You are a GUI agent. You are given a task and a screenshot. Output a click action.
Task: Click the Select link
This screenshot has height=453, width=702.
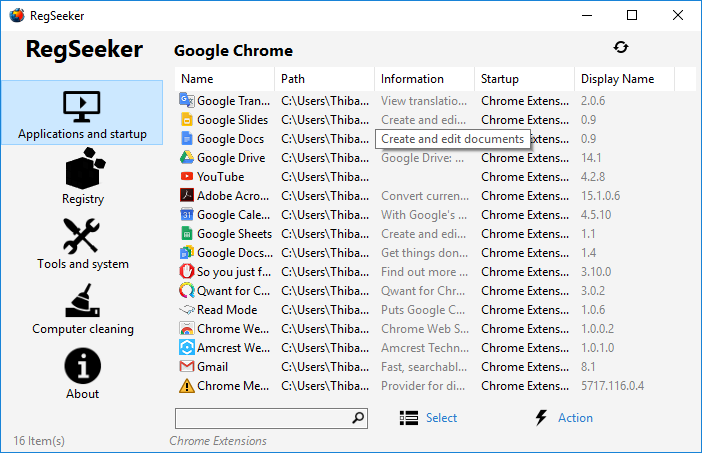441,418
